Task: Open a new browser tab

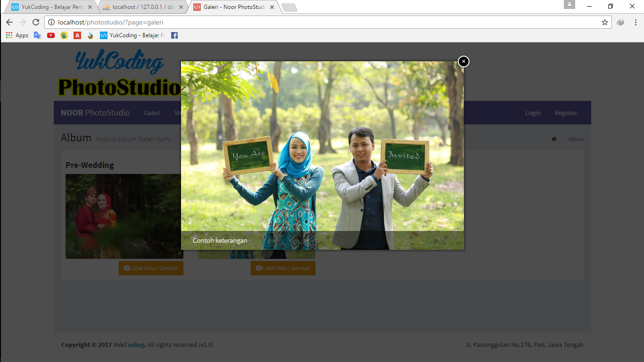Action: pos(289,7)
